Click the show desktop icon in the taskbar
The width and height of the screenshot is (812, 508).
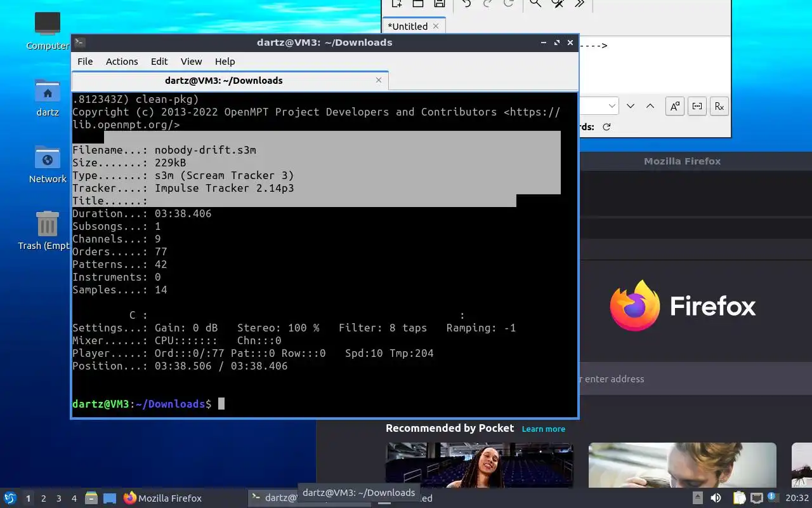pos(110,498)
